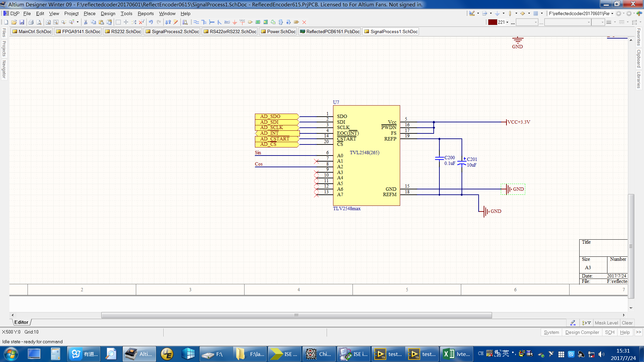Click the horizontal scrollbar thumb
The height and width of the screenshot is (362, 644).
pos(297,315)
